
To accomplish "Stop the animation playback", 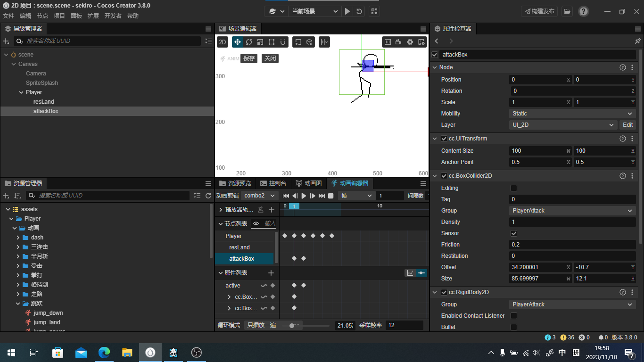I will pos(331,196).
